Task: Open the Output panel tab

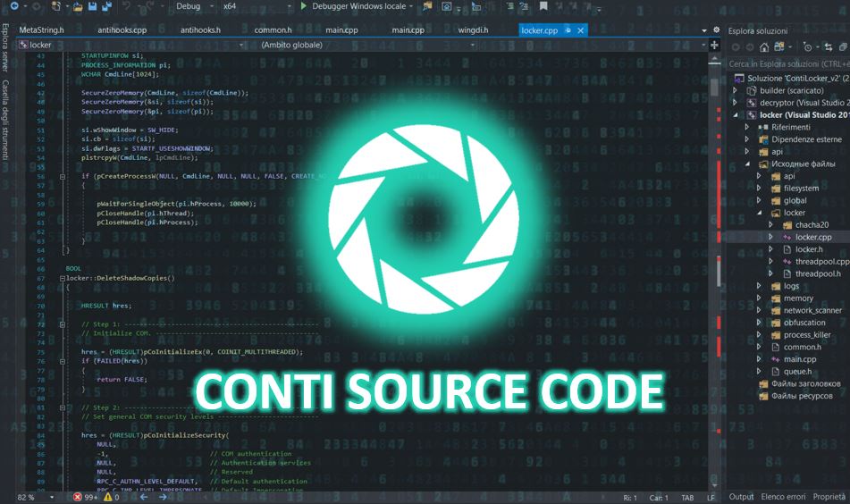Action: [x=741, y=497]
